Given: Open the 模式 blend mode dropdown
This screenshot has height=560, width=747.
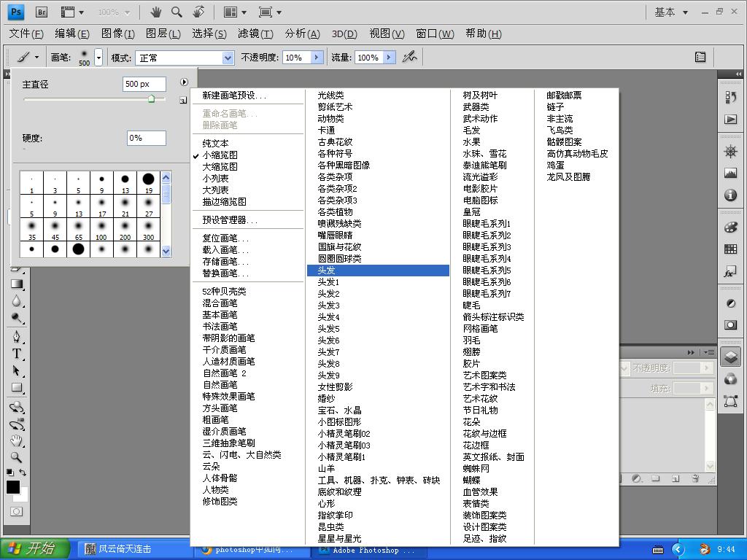Looking at the screenshot, I should (x=185, y=58).
